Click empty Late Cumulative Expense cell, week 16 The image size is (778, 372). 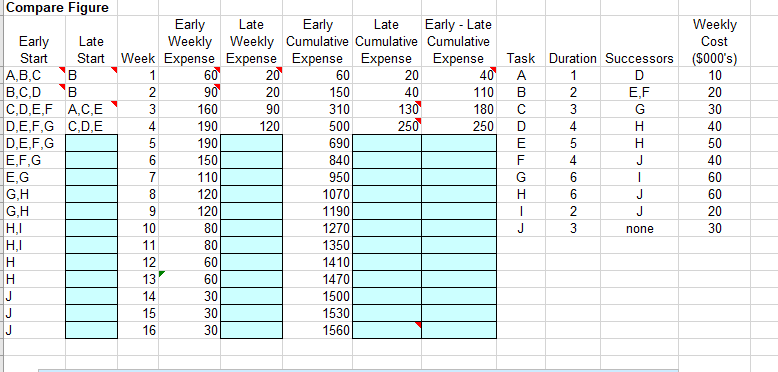pos(387,330)
